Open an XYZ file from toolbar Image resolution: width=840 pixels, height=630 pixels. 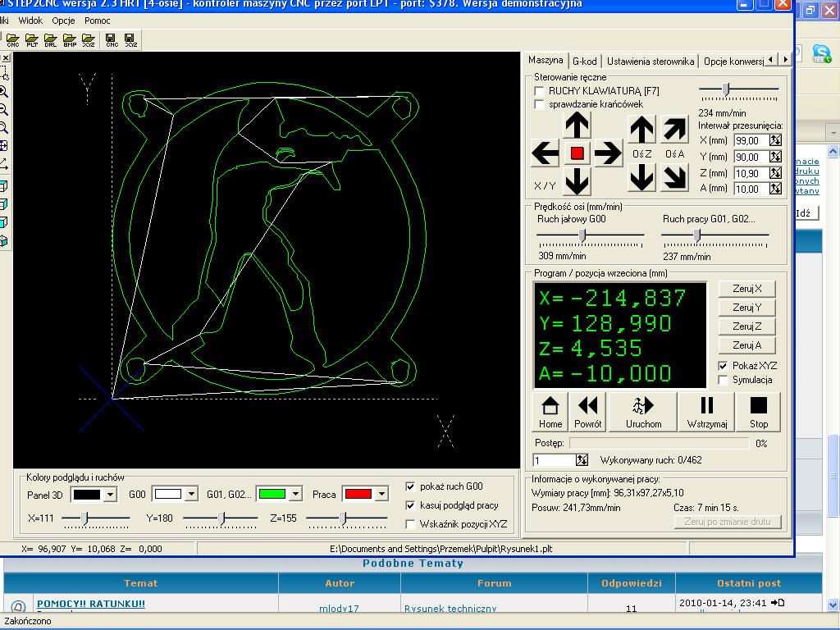point(89,40)
